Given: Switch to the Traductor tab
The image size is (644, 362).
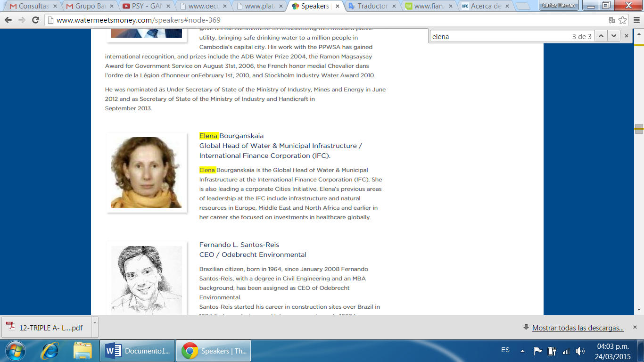Looking at the screenshot, I should [372, 6].
